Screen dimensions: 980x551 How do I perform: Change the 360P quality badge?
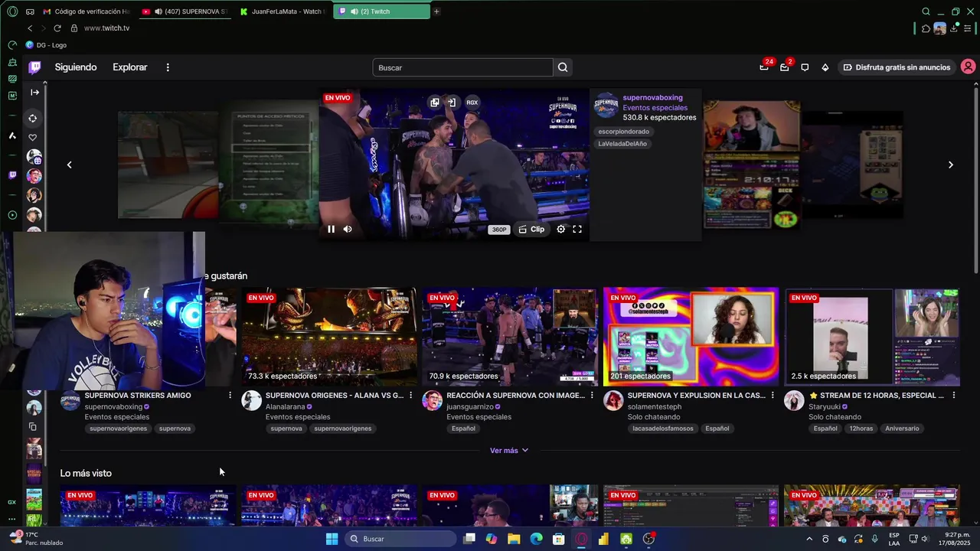pyautogui.click(x=499, y=230)
